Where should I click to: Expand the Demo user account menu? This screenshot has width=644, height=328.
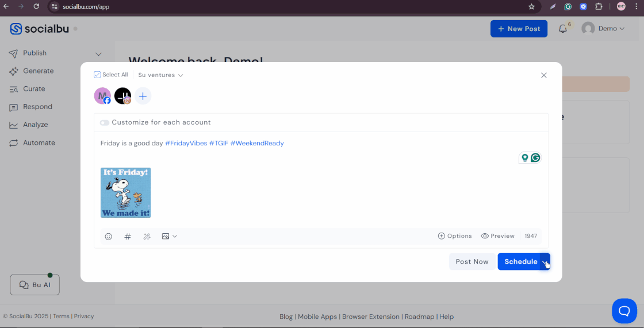pos(603,29)
